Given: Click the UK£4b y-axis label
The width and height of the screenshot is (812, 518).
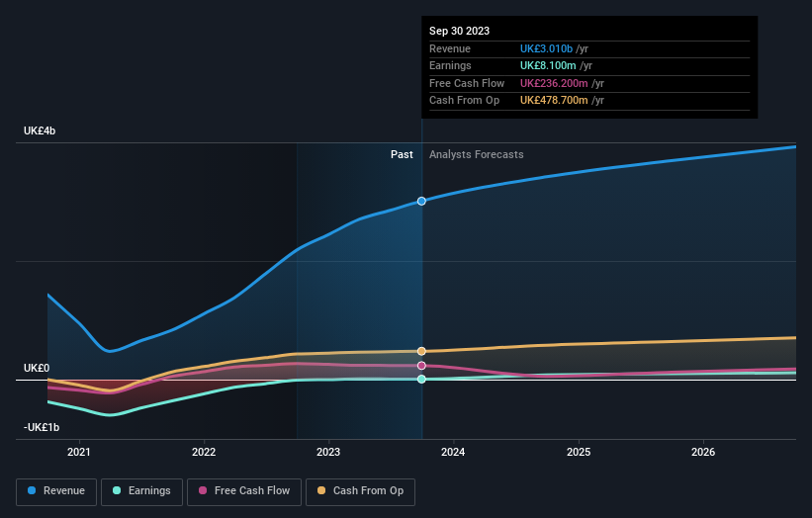Looking at the screenshot, I should point(40,130).
